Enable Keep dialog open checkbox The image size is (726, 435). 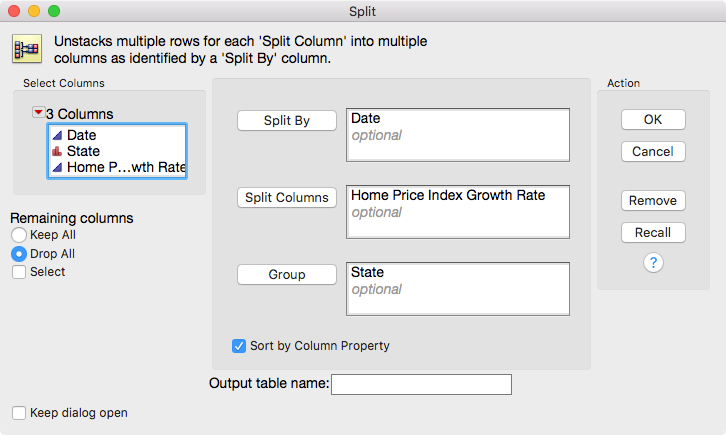point(19,413)
